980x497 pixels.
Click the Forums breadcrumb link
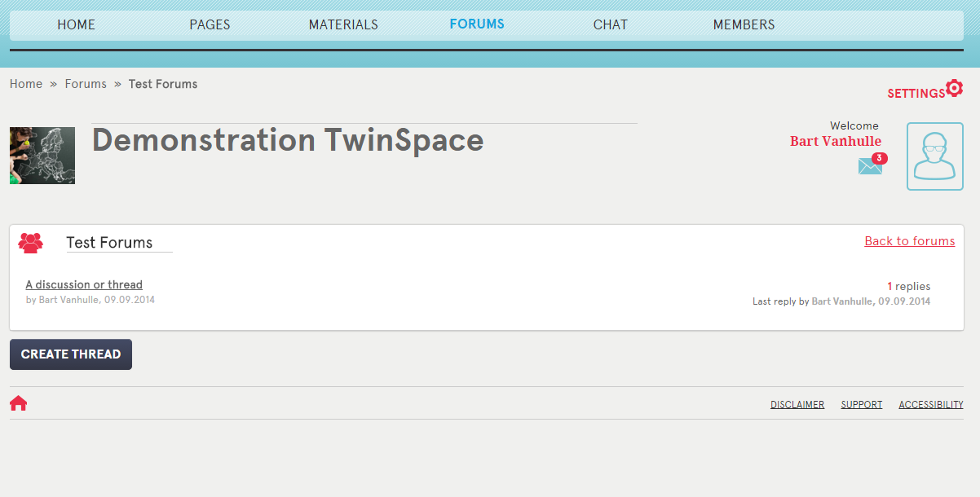[x=86, y=84]
